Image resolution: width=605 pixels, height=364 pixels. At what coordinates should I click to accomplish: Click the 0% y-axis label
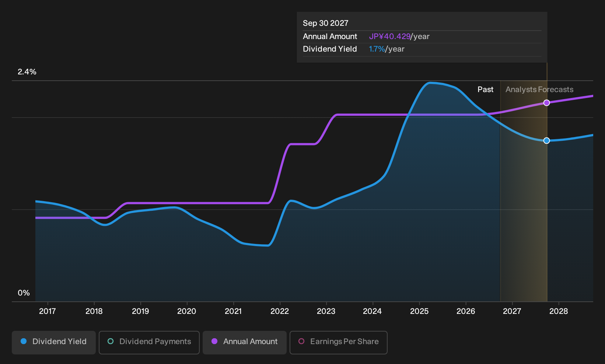point(24,293)
